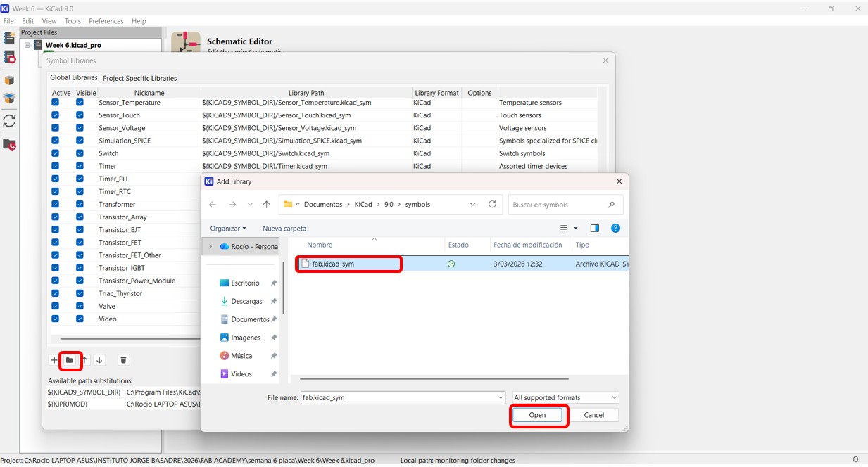Click the file list horizontal scrollbar
Image resolution: width=868 pixels, height=467 pixels.
(434, 379)
